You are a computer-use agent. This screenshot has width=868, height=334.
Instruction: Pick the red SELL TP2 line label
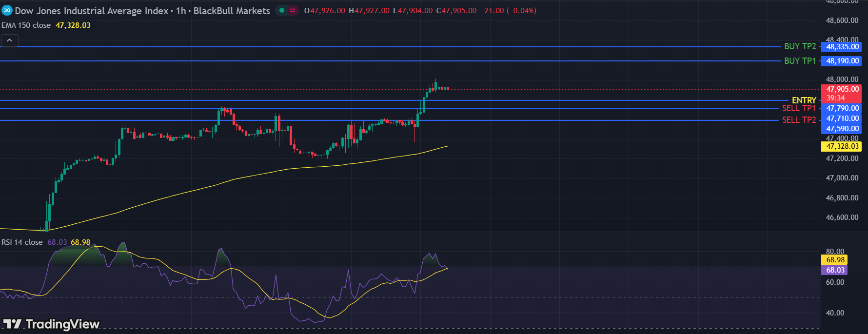pyautogui.click(x=799, y=120)
